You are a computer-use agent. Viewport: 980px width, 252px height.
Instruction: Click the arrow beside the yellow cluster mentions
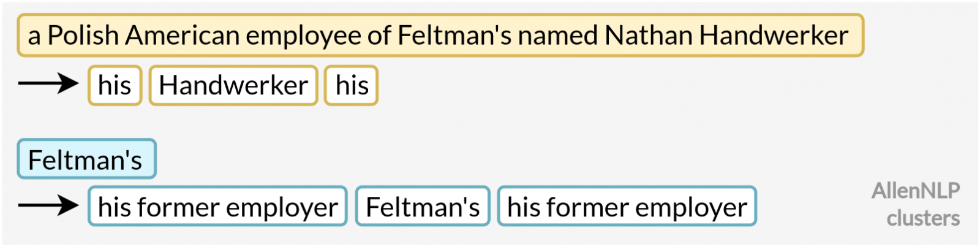tap(48, 83)
